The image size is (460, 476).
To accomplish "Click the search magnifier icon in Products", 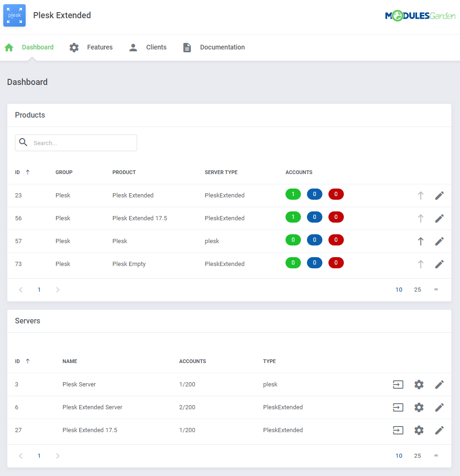I will click(23, 142).
